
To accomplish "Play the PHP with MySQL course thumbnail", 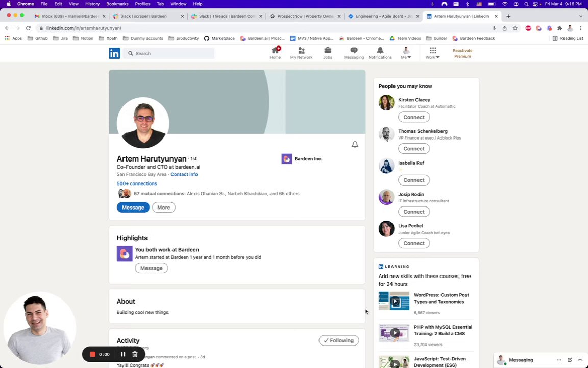I will click(x=394, y=333).
